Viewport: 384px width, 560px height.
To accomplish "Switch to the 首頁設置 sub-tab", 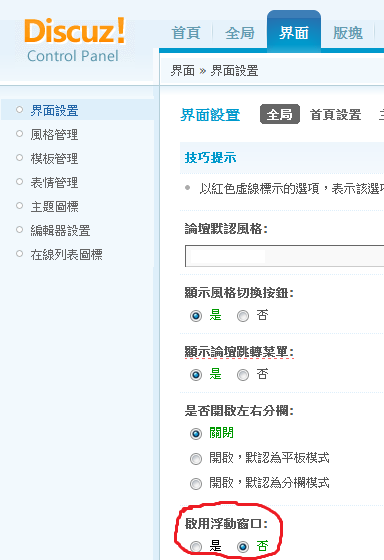I will (x=335, y=115).
